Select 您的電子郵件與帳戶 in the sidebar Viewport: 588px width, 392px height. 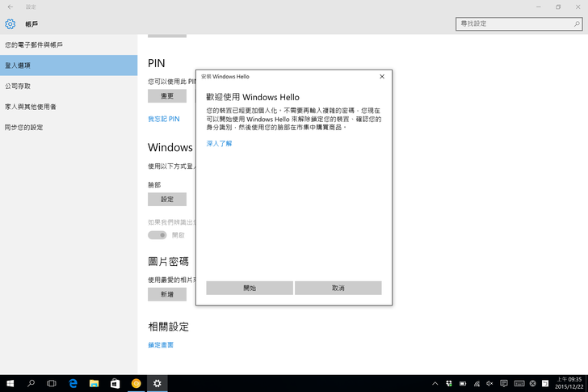(69, 44)
